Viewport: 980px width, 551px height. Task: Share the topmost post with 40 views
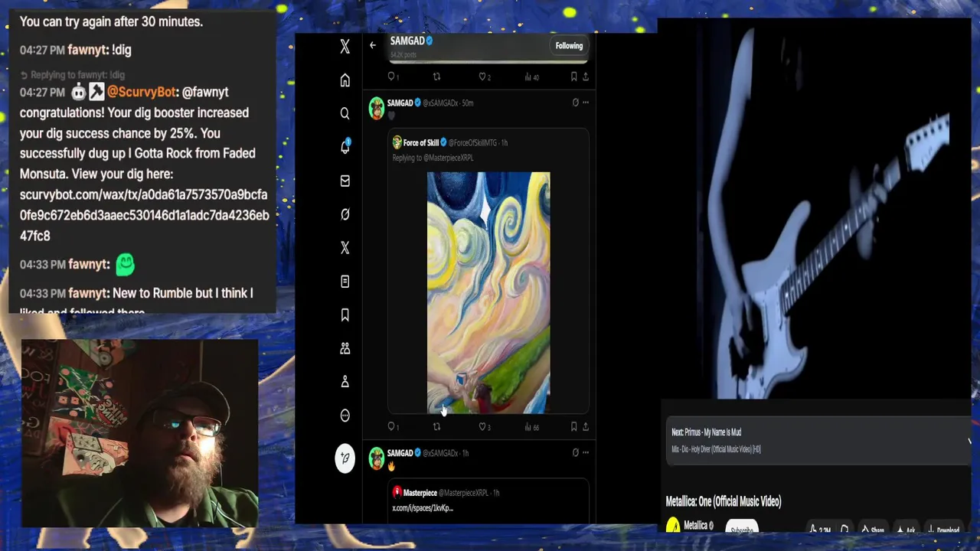point(586,77)
